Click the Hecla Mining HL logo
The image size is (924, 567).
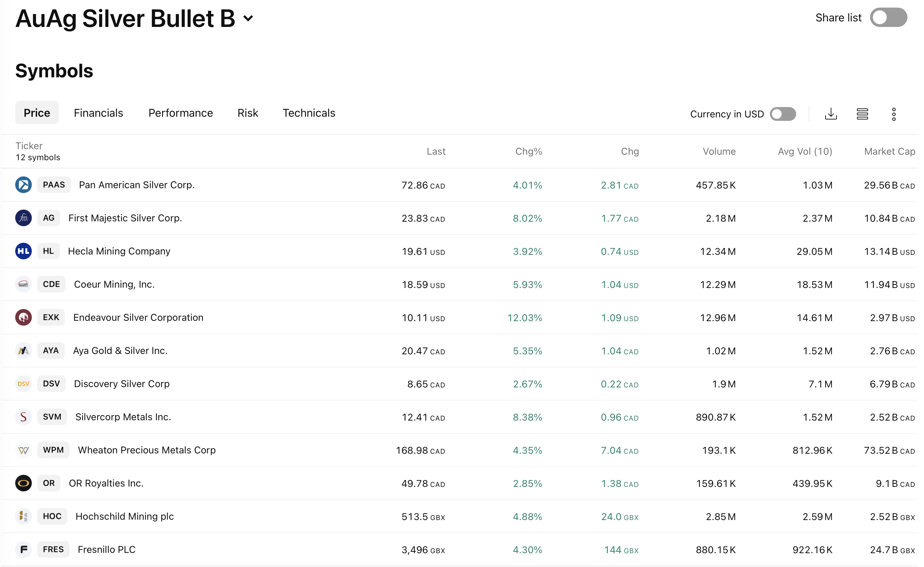click(23, 251)
